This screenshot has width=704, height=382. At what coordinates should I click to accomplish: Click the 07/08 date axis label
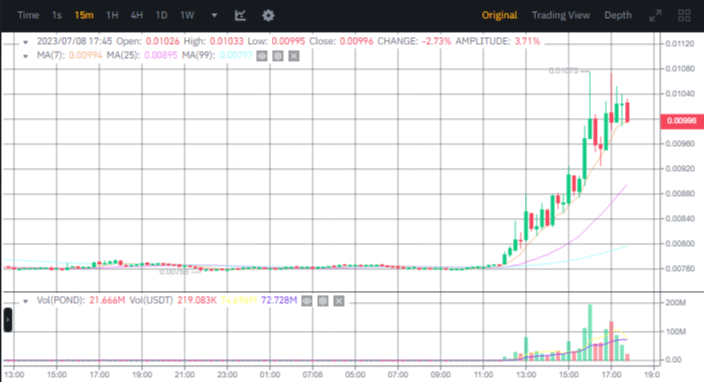pyautogui.click(x=312, y=374)
